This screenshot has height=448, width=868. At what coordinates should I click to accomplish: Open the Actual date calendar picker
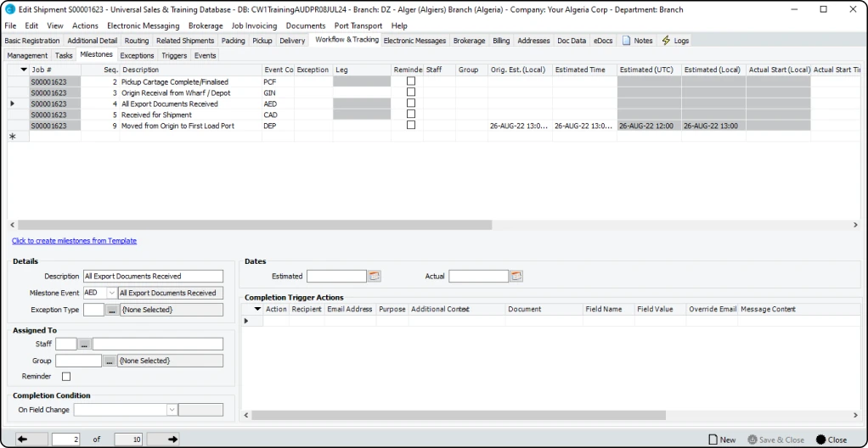[516, 277]
